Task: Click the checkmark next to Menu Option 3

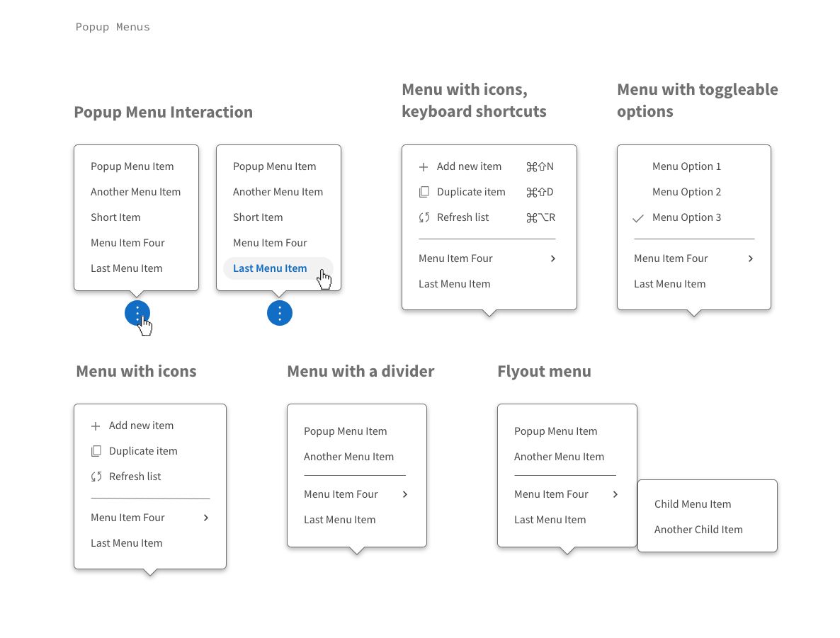Action: [638, 217]
